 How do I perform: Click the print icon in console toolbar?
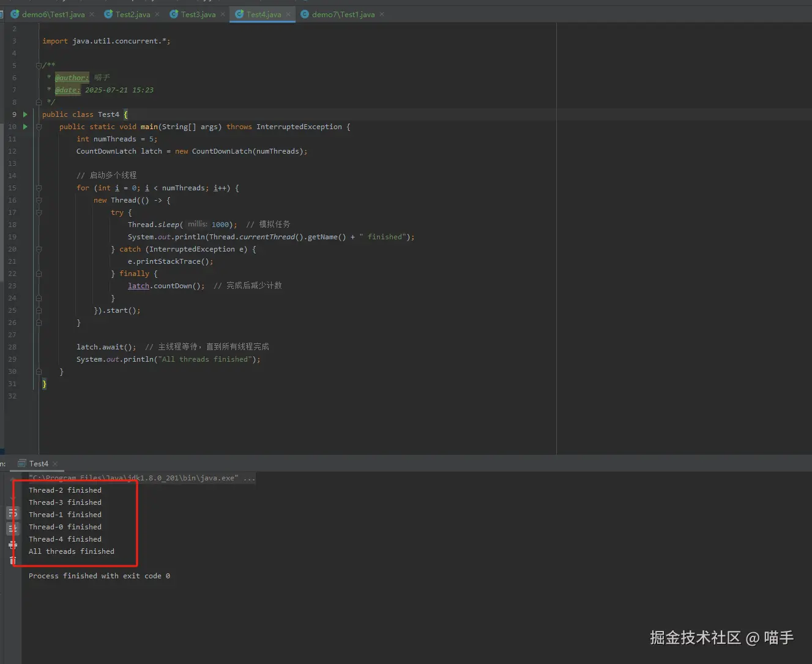pos(13,544)
